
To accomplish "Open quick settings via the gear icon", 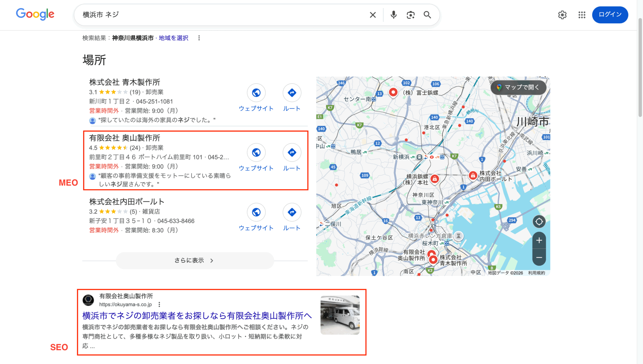I will [562, 15].
